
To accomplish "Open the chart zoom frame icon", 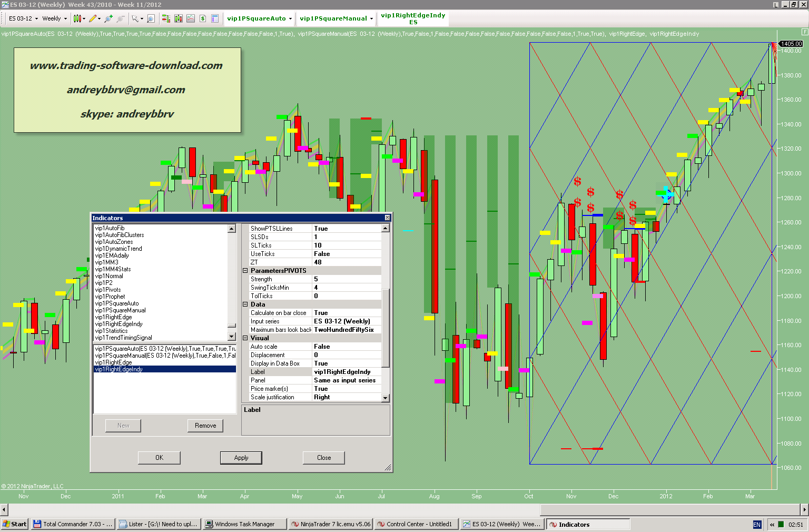I will pyautogui.click(x=151, y=18).
